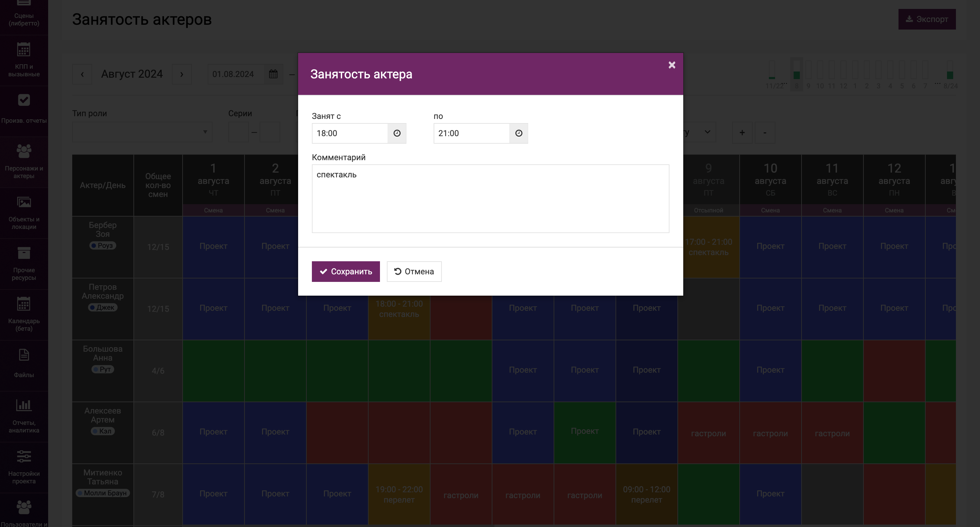Click the second 'Серии' range field
This screenshot has width=980, height=527.
[270, 132]
